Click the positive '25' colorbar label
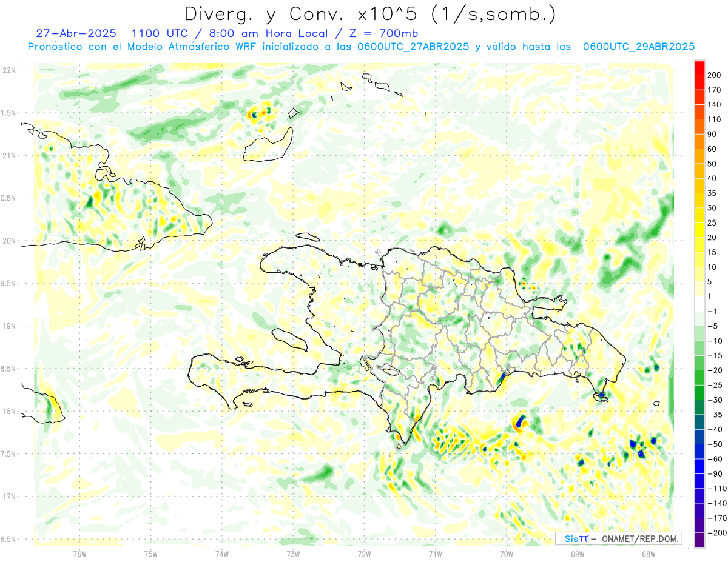This screenshot has height=562, width=728. (712, 223)
